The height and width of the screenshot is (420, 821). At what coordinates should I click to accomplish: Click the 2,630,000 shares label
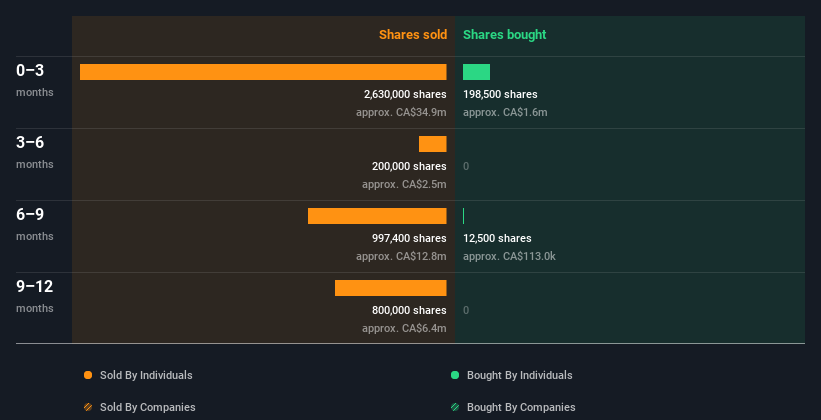[x=405, y=95]
